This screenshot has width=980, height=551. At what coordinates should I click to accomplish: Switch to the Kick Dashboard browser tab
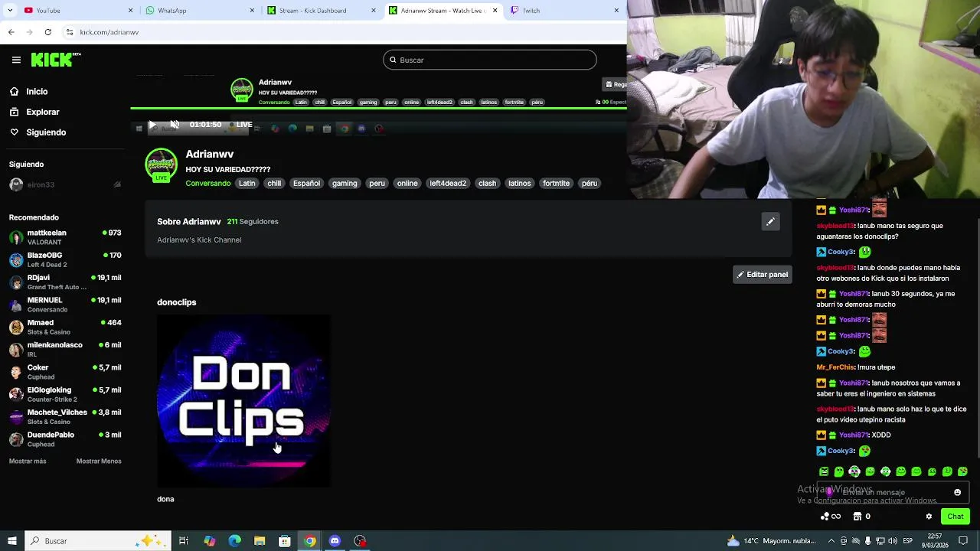click(320, 10)
